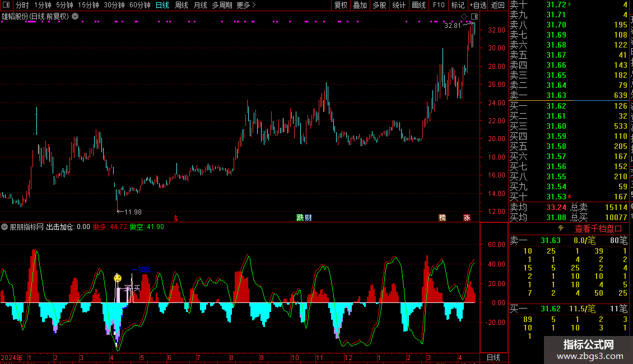
Task: Click the green up arrow next to 31.72
Action: [569, 4]
